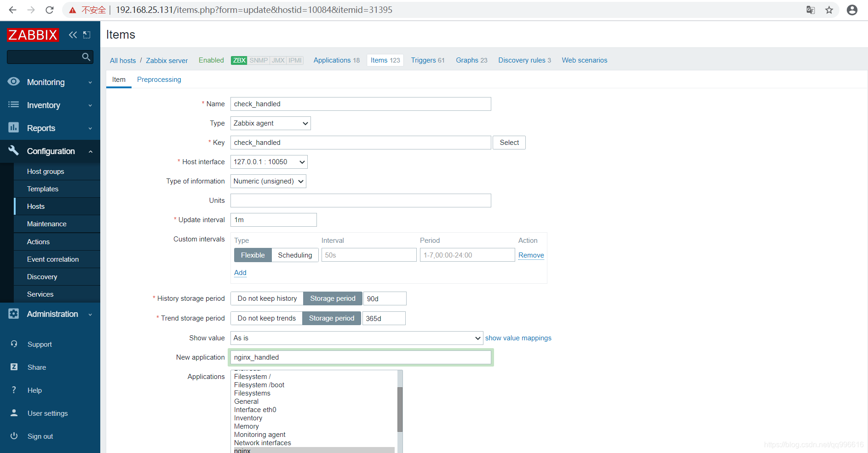Click the Administration gear icon
This screenshot has height=453, width=868.
[14, 314]
